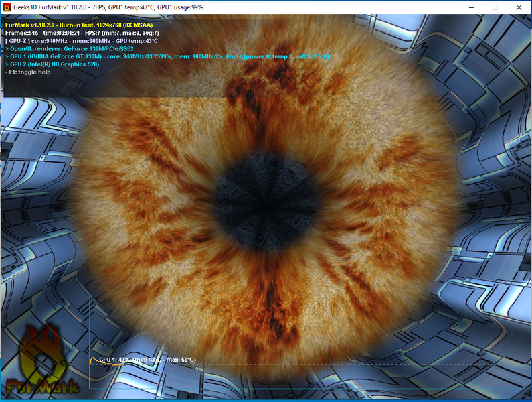Screen dimensions: 532x402
Task: Click the GPU 1 temperature graph label
Action: tap(148, 360)
